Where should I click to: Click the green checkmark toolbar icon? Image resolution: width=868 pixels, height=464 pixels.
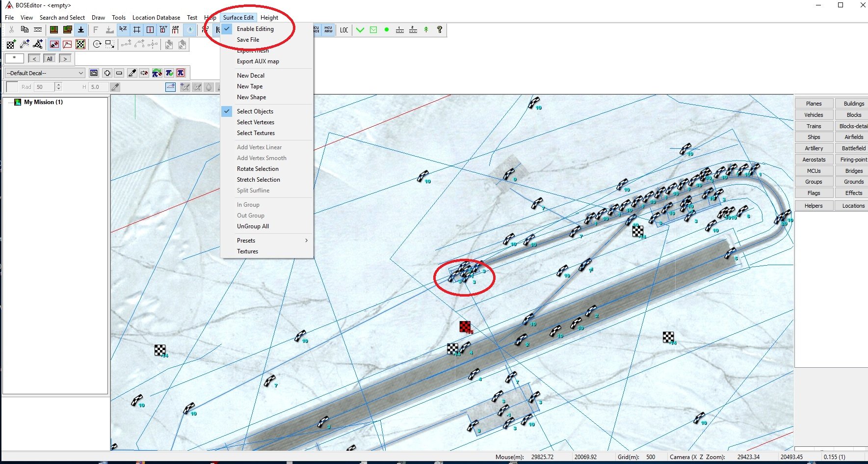pos(360,30)
